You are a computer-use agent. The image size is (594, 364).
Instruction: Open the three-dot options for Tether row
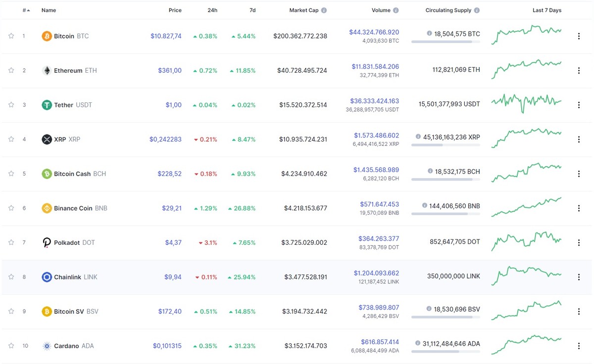pyautogui.click(x=579, y=105)
